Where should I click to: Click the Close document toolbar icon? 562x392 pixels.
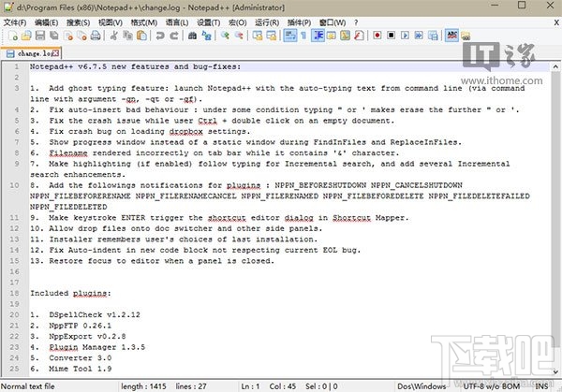tap(68, 36)
